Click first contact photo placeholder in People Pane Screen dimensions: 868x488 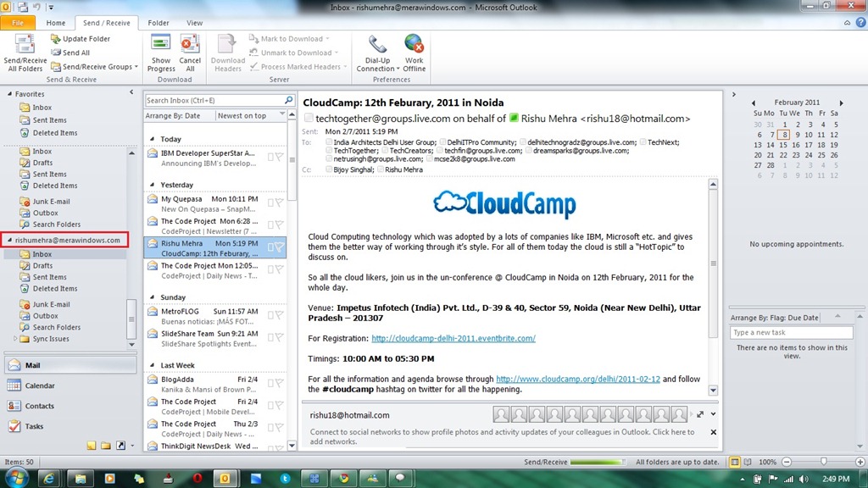501,413
